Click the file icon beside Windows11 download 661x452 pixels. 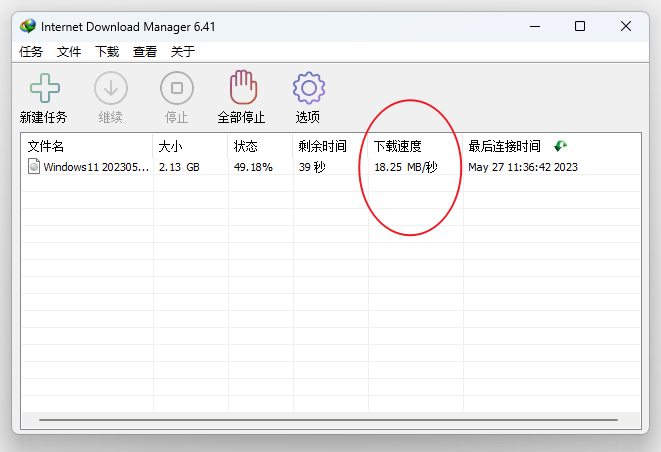[34, 166]
